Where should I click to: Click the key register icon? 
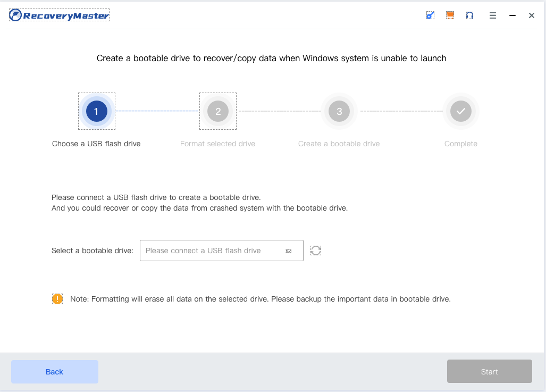point(430,15)
